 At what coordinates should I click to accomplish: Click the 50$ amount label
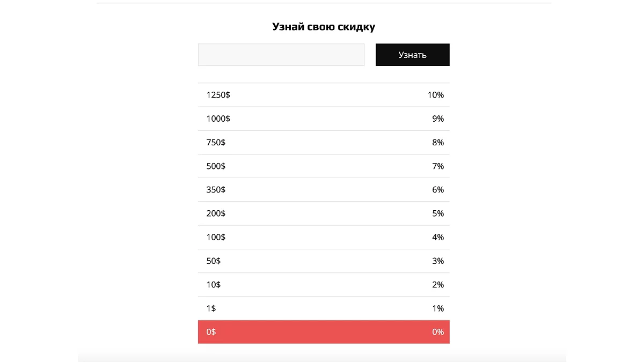(x=213, y=261)
